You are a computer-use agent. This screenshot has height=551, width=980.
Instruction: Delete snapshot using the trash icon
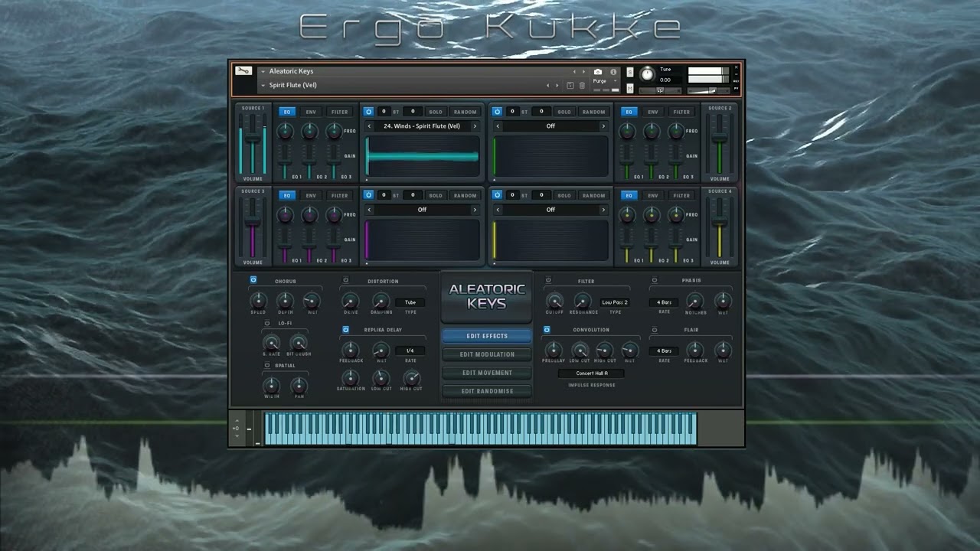click(582, 85)
